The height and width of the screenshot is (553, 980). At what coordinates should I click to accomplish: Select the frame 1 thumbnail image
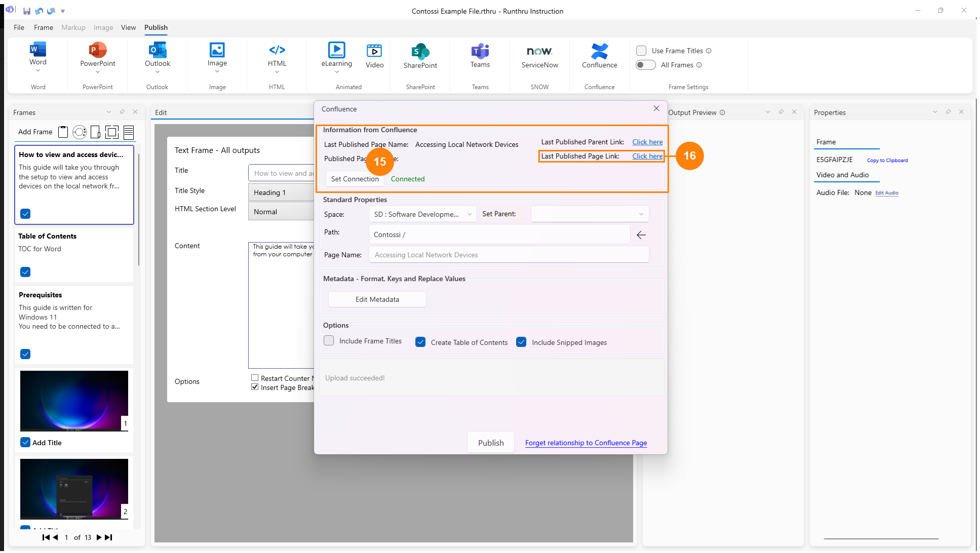(x=74, y=401)
